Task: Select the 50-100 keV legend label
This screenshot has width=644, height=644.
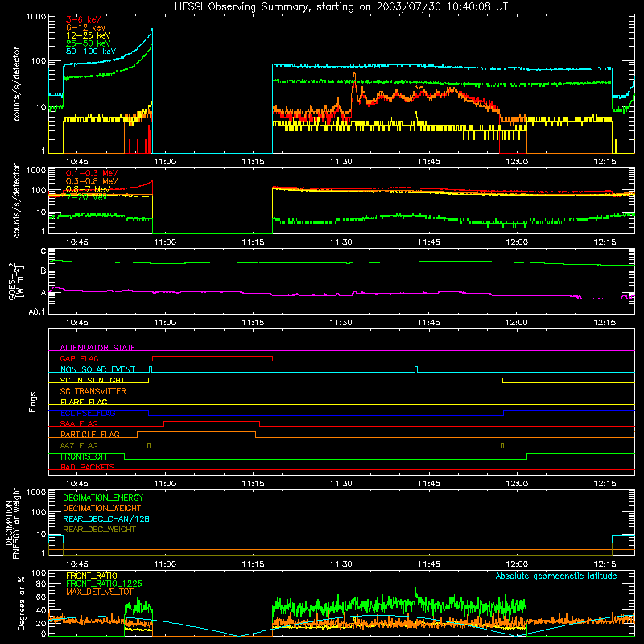Action: tap(91, 52)
